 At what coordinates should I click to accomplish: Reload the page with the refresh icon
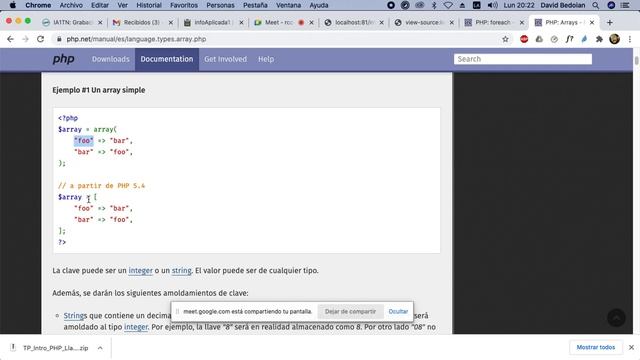point(40,39)
